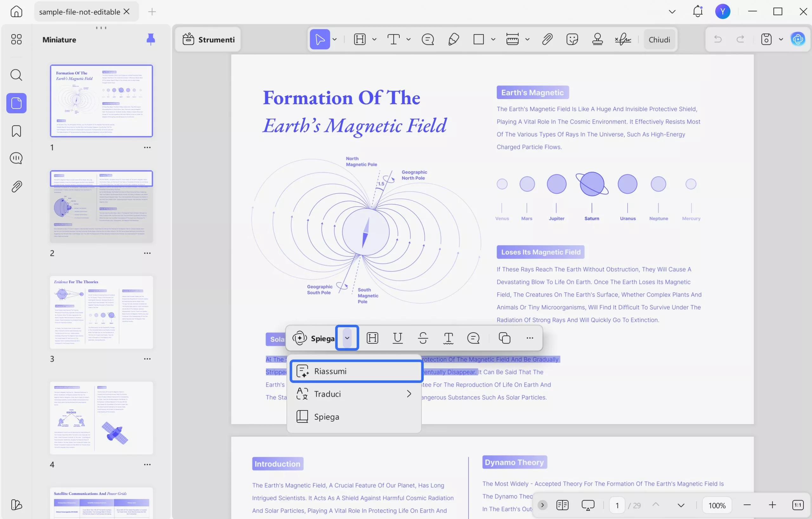This screenshot has height=519, width=812.
Task: Apply strikethrough to selected text
Action: click(x=423, y=338)
